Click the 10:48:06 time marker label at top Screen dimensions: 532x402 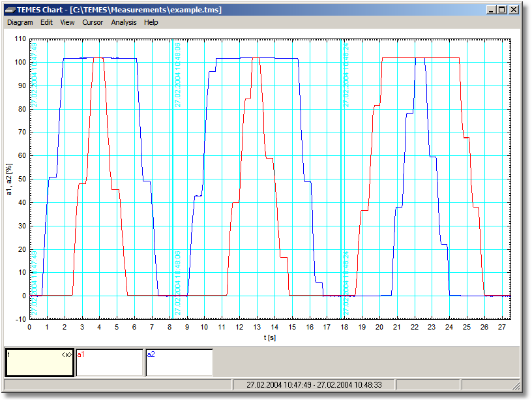[x=177, y=74]
